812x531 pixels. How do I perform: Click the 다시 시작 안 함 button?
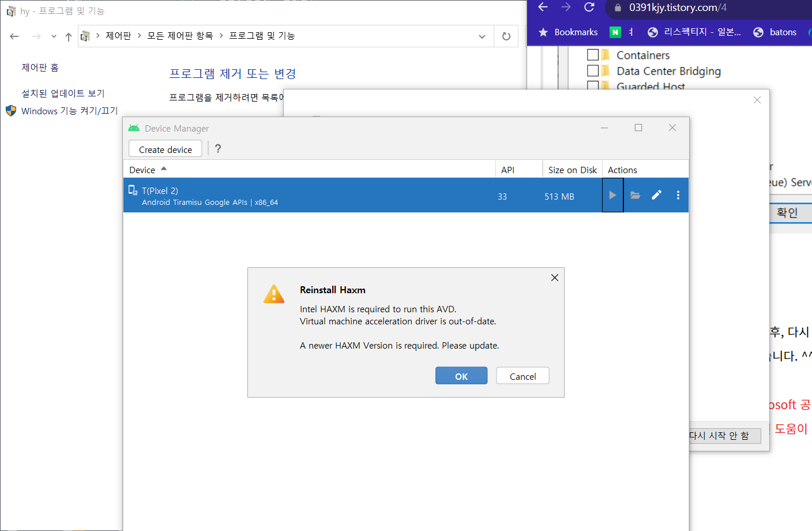[725, 435]
